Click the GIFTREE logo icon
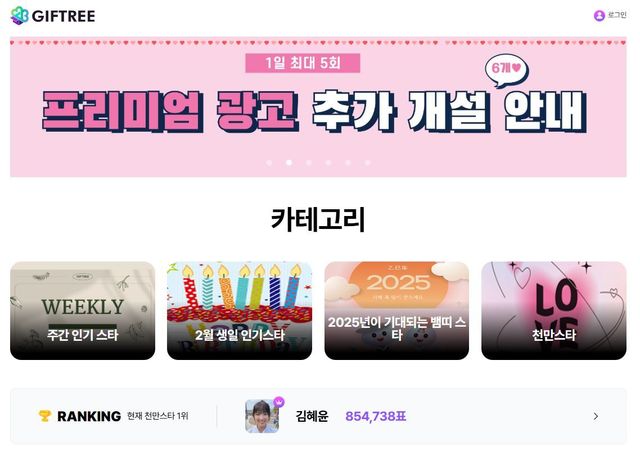 [20, 16]
